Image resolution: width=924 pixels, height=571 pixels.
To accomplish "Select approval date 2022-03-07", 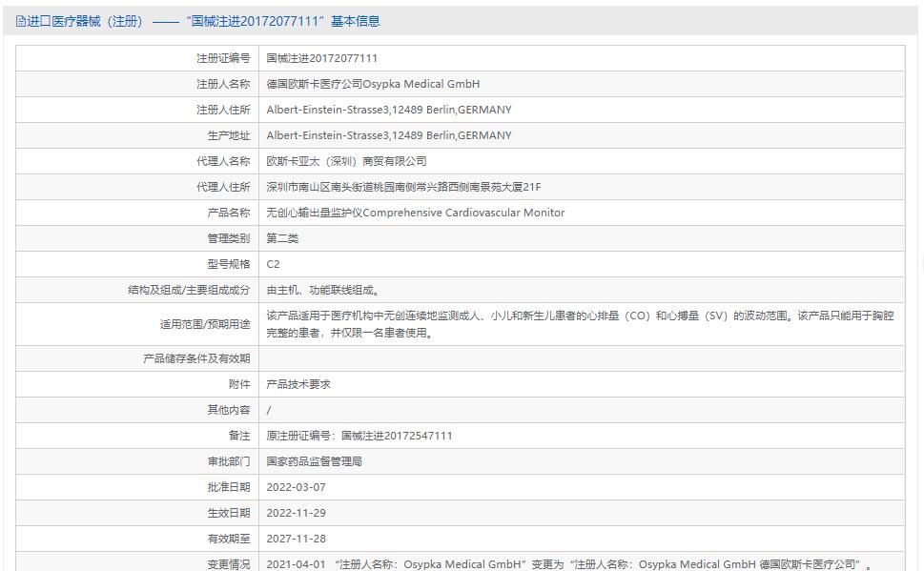I will click(296, 487).
